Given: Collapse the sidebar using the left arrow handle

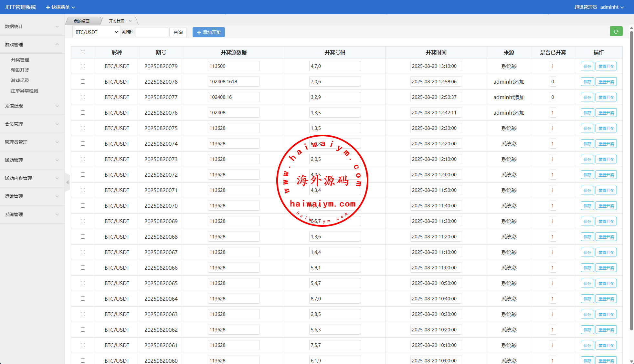Looking at the screenshot, I should coord(67,182).
